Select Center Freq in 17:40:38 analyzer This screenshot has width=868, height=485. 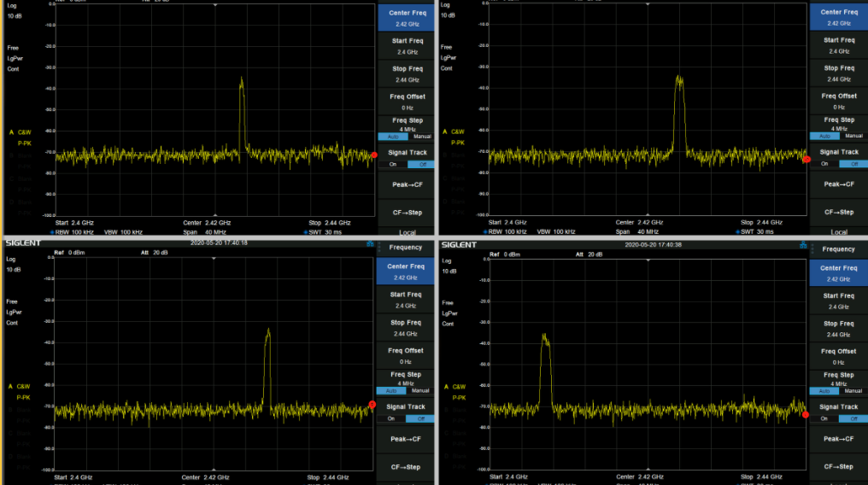click(838, 273)
